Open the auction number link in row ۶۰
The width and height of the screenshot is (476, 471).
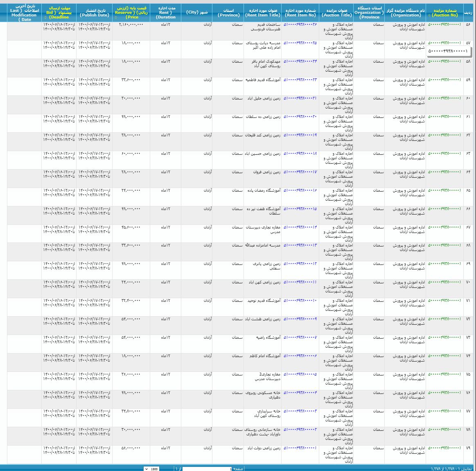point(444,98)
